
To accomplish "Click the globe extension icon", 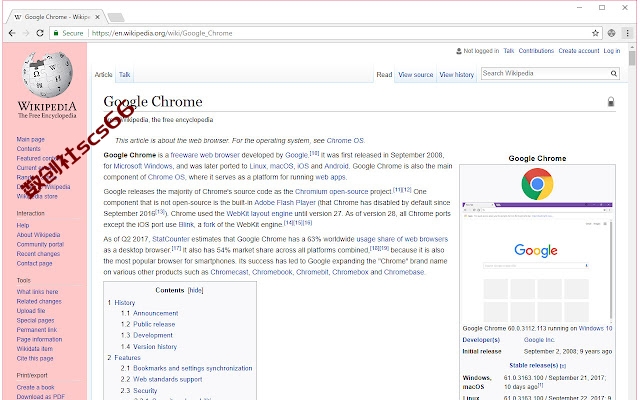I will (x=611, y=33).
